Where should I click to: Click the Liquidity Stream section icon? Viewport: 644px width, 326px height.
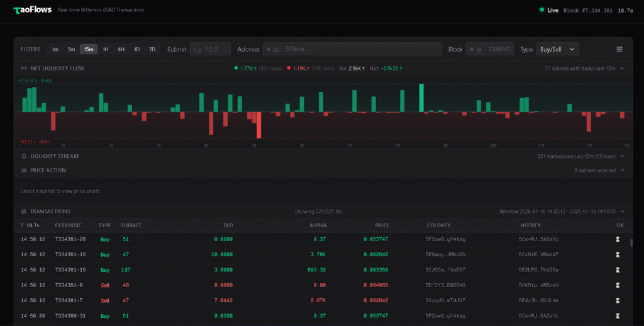pos(24,156)
